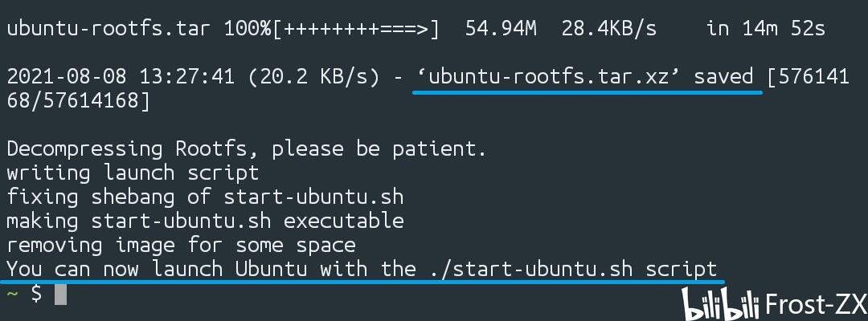Click the removing image for some space line
The width and height of the screenshot is (868, 321).
tap(181, 245)
